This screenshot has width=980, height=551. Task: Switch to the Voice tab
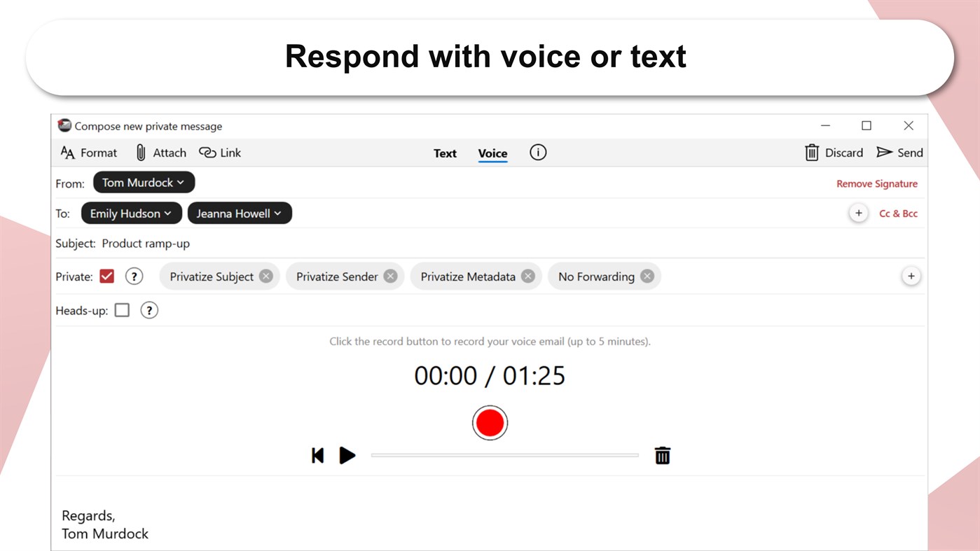[x=492, y=153]
